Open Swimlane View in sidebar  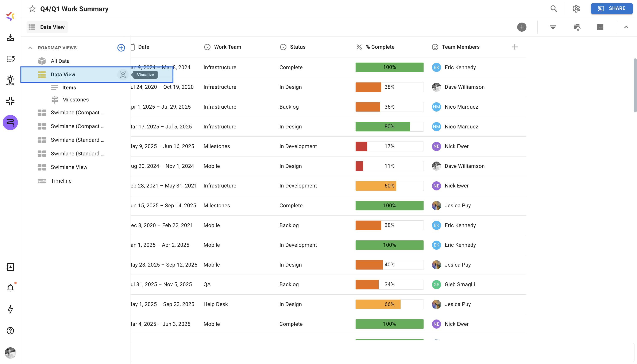[69, 167]
